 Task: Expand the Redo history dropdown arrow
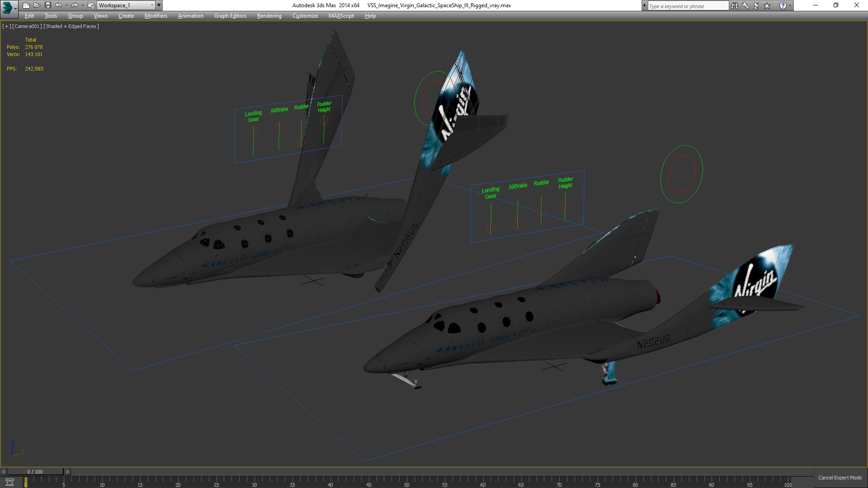click(82, 5)
